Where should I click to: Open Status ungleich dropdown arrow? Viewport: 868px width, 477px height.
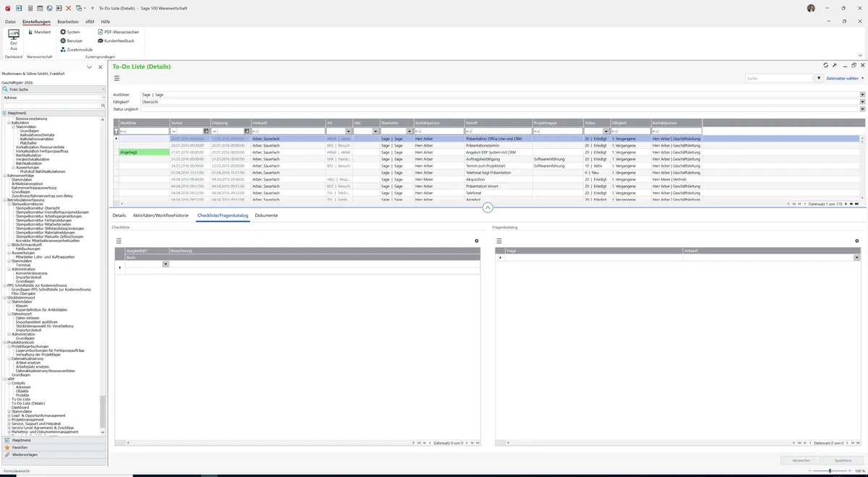click(862, 109)
